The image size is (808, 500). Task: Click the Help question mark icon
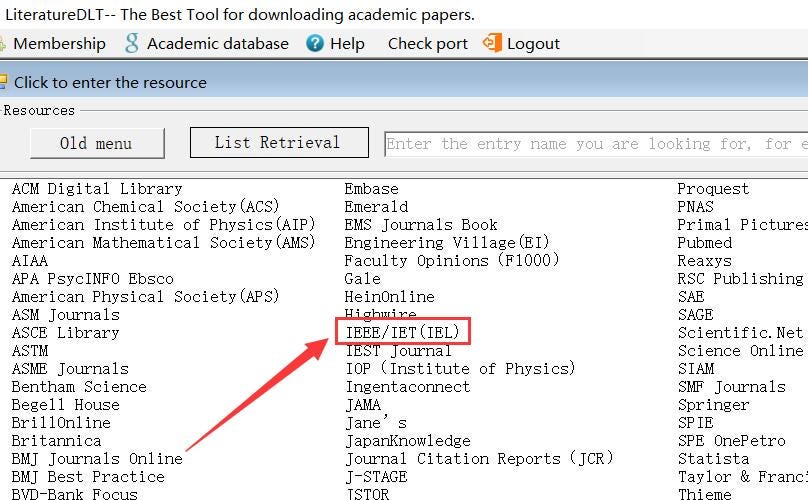(315, 43)
